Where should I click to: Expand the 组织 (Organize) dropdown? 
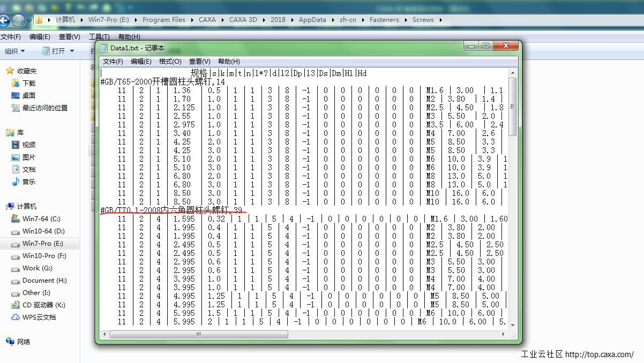point(15,51)
